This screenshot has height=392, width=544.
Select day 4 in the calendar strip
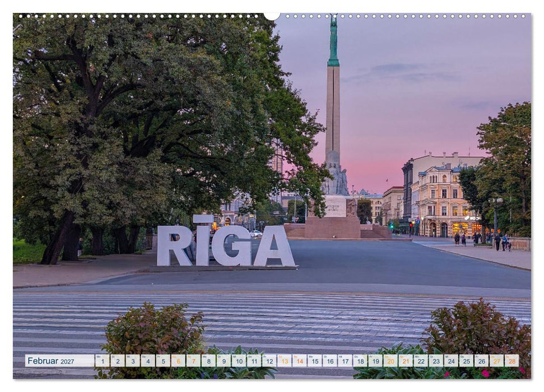pyautogui.click(x=148, y=361)
